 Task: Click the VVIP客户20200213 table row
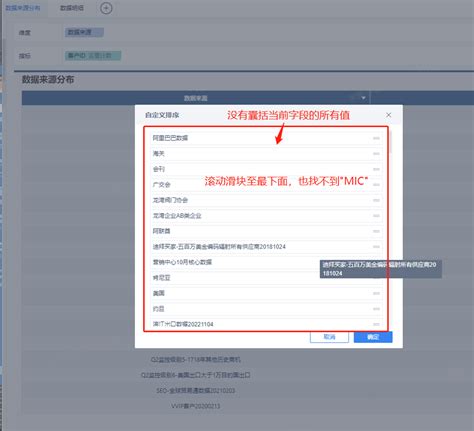point(196,406)
